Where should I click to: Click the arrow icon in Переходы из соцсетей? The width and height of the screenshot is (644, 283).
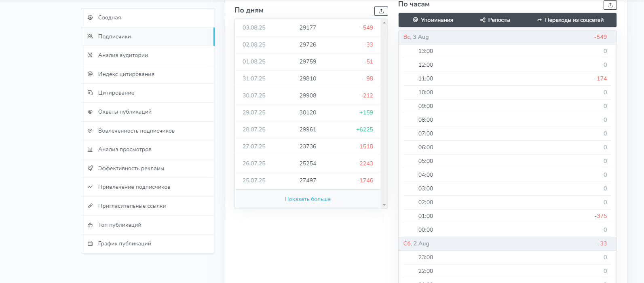point(539,20)
